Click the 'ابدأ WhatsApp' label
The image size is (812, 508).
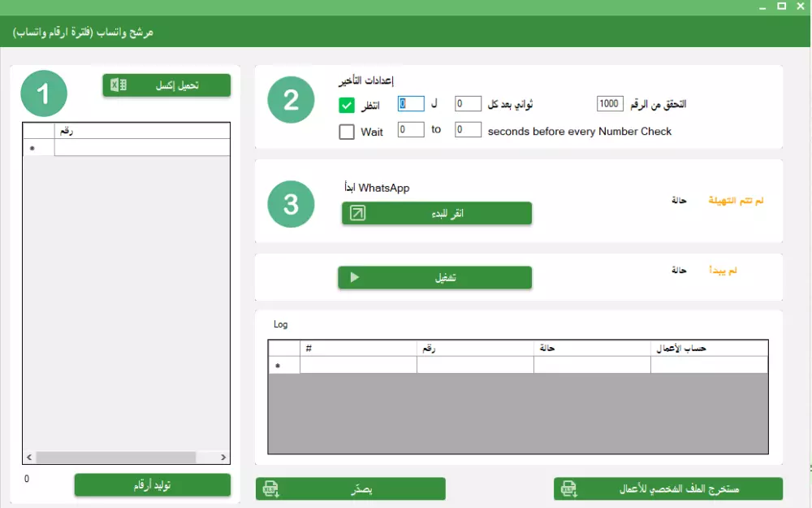(x=377, y=188)
